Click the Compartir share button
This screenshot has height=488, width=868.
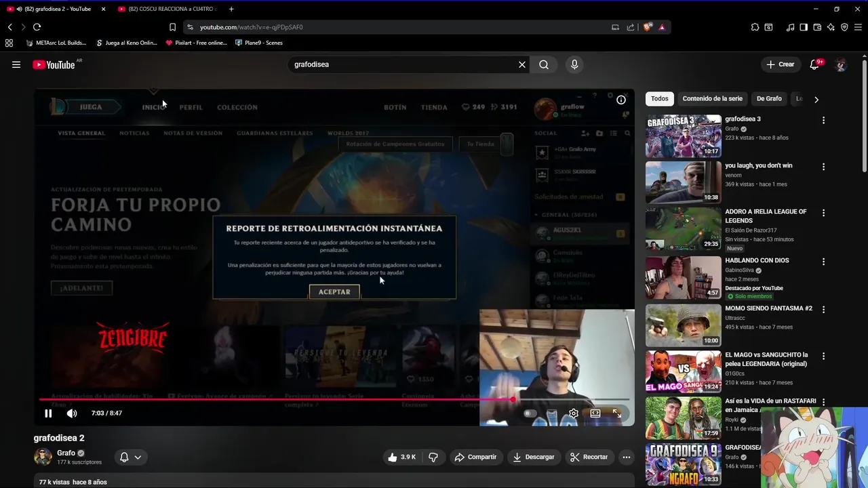475,457
